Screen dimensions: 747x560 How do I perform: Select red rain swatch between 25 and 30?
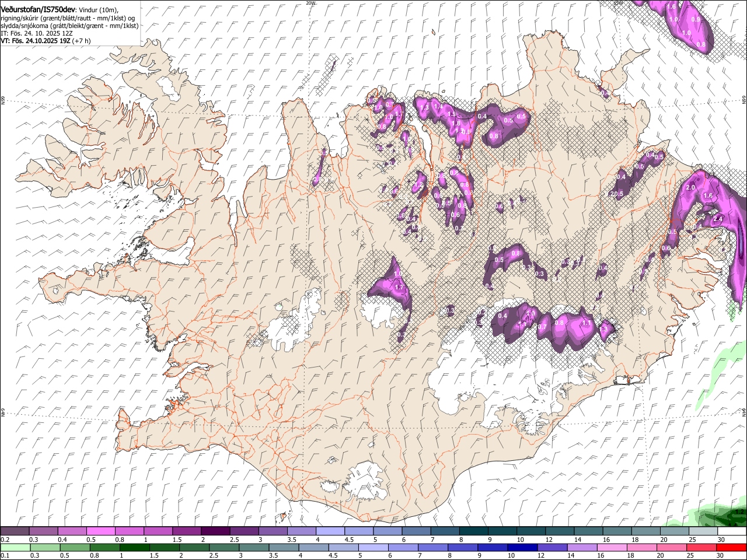tap(701, 547)
